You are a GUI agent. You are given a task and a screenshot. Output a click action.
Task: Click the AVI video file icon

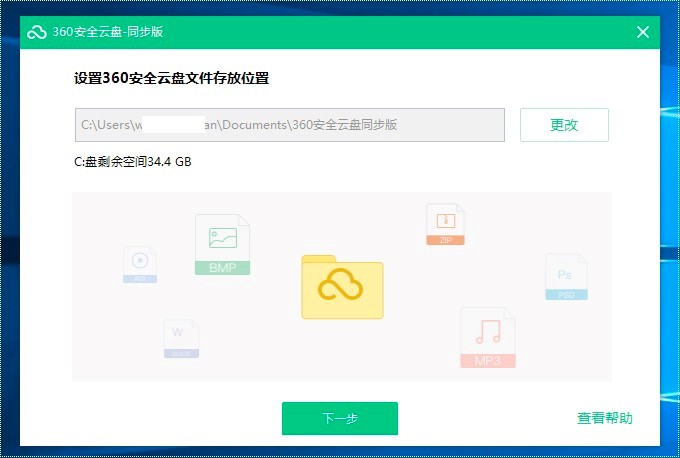[x=140, y=265]
